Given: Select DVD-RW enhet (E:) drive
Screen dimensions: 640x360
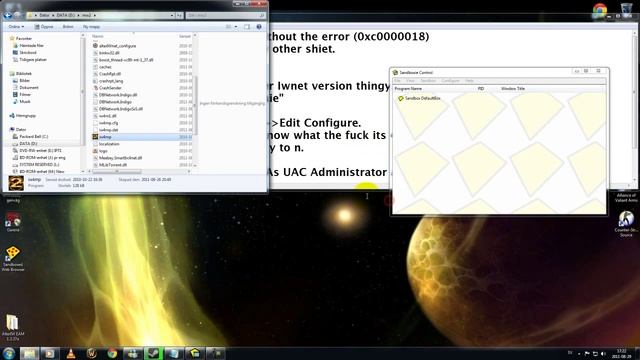Looking at the screenshot, I should click(37, 151).
